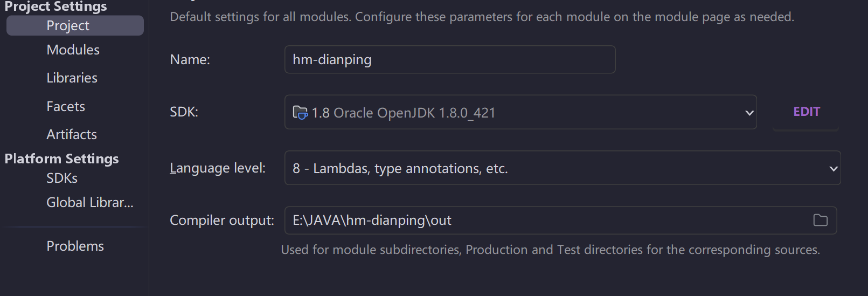Screen dimensions: 868x296
Task: Click the browse folder icon for Compiler output
Action: click(x=820, y=220)
